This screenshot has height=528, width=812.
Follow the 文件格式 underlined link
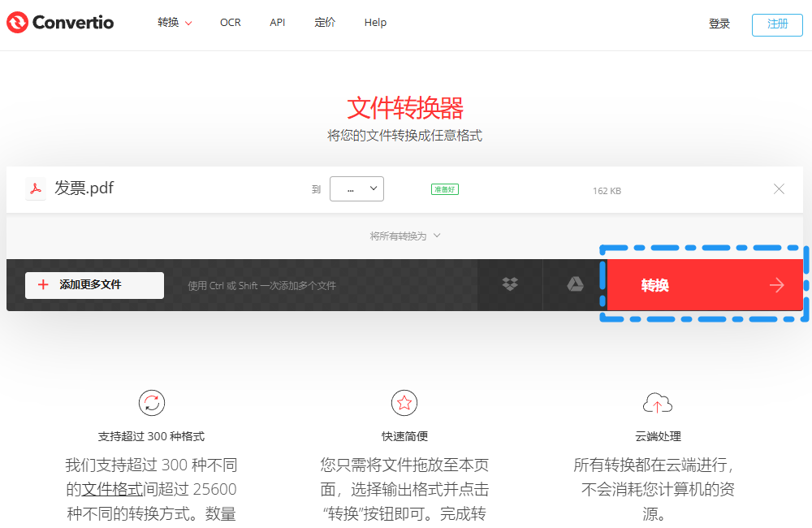112,489
